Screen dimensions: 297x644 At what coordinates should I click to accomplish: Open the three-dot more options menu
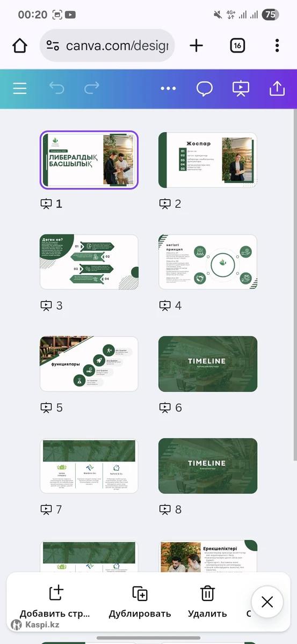(168, 89)
